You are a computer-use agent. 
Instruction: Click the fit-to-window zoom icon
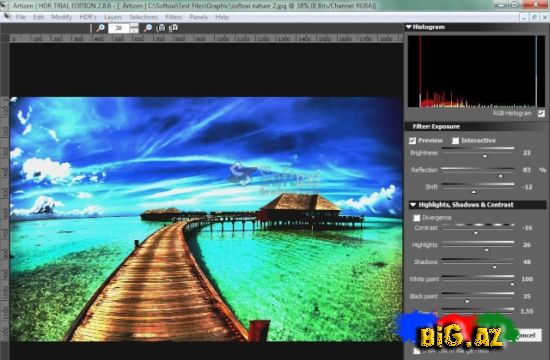click(x=161, y=28)
